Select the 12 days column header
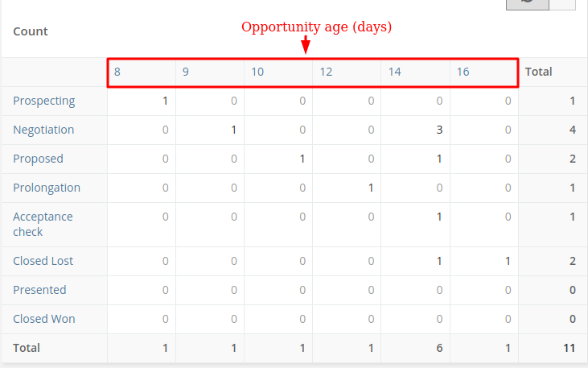Screen dimensions: 588x368 coord(326,72)
